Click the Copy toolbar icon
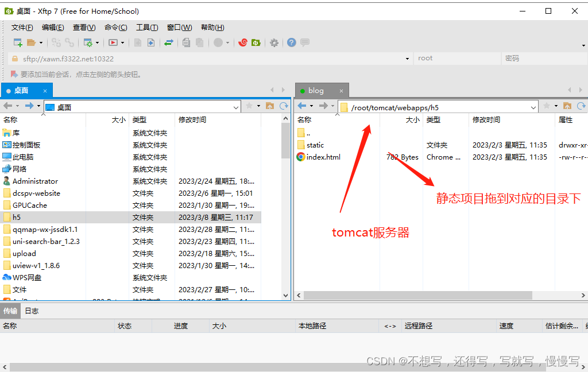The width and height of the screenshot is (588, 372). click(186, 42)
